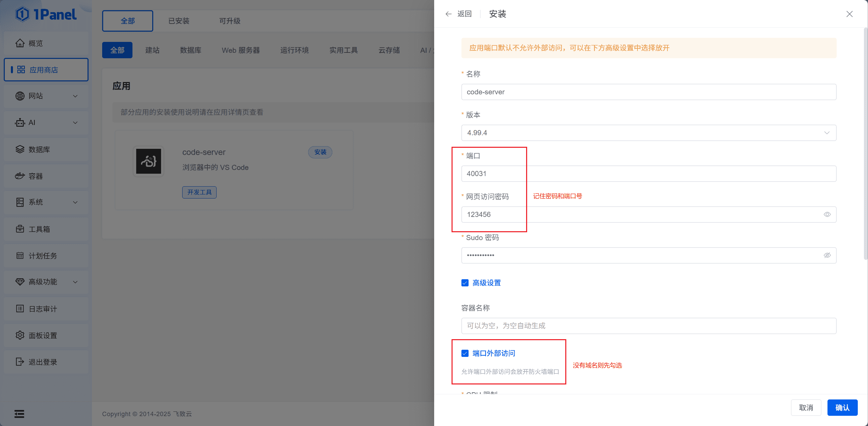Open 数据库 in the sidebar
The width and height of the screenshot is (868, 426).
point(46,149)
